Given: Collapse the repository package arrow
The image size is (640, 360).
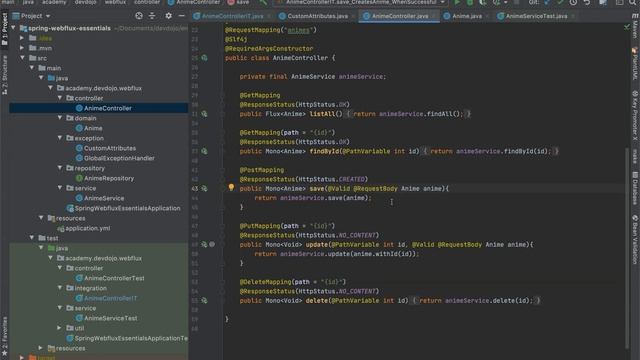Looking at the screenshot, I should pos(60,168).
